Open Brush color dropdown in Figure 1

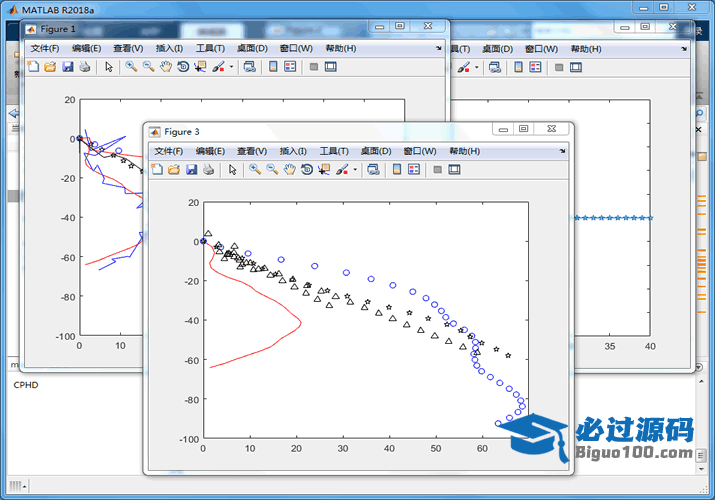pos(231,67)
